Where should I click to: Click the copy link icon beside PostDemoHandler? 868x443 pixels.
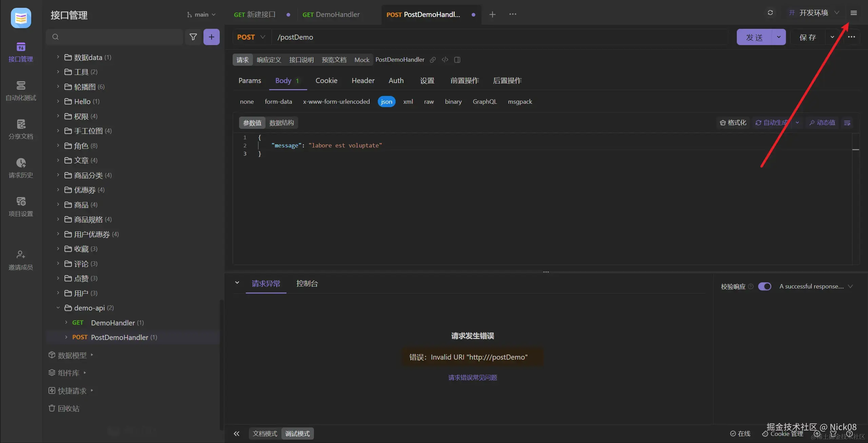click(433, 60)
